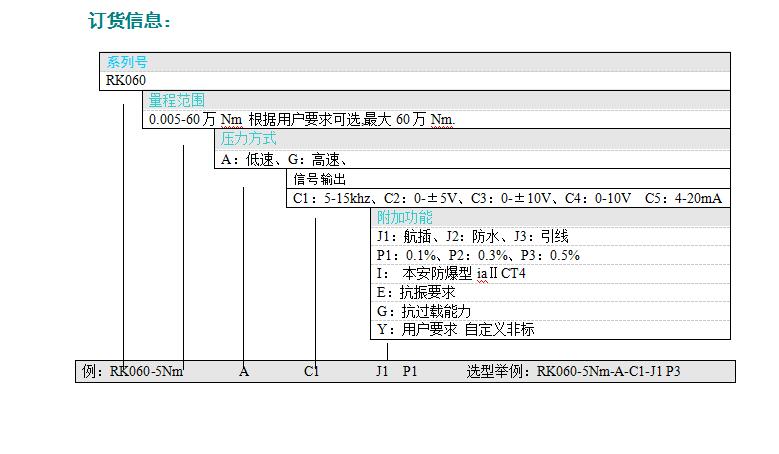This screenshot has height=454, width=779.
Task: Click the P1: 0.1% accuracy options row
Action: (477, 255)
